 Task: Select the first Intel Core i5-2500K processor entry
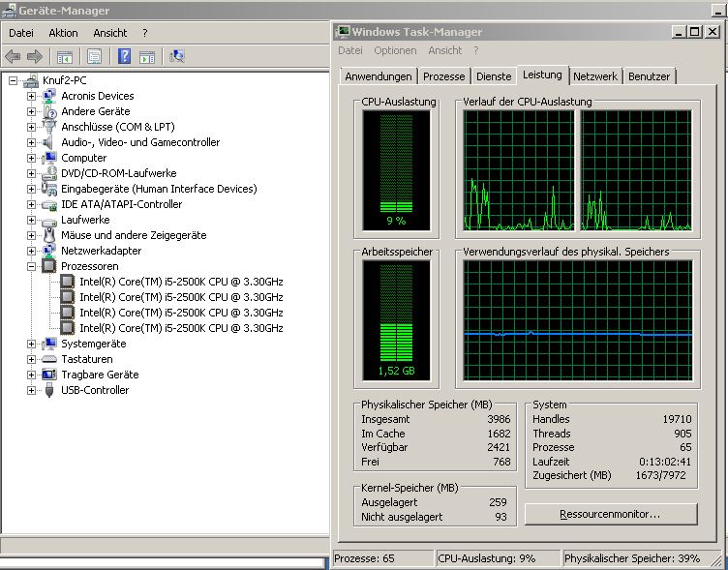coord(181,282)
